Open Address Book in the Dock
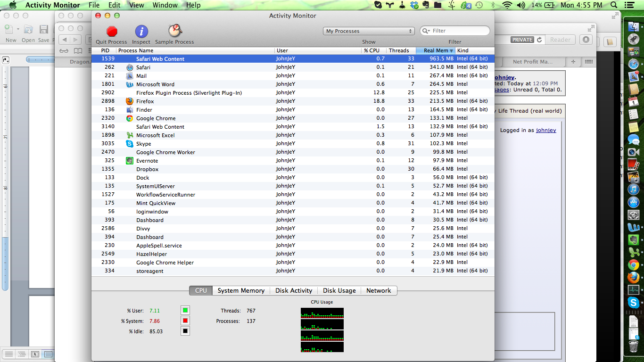644x362 pixels. click(633, 89)
